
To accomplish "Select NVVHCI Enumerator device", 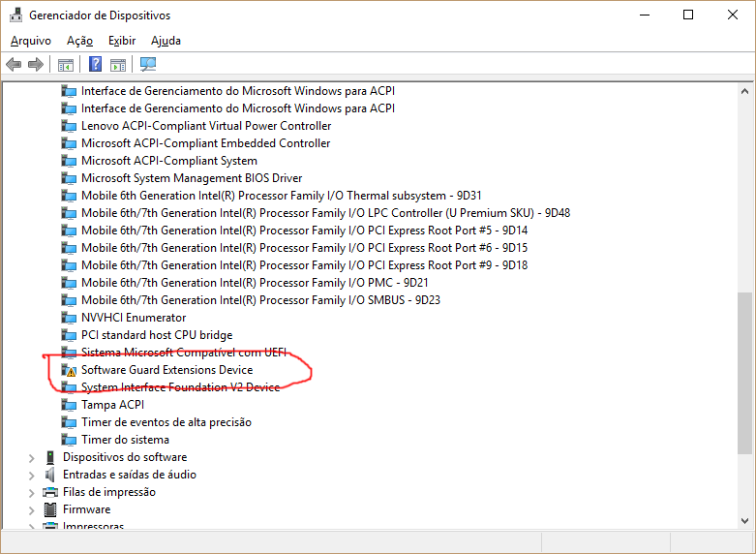I will point(134,318).
